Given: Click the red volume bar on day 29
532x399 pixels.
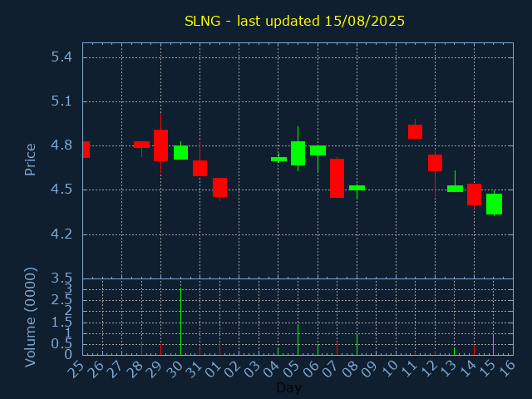Looking at the screenshot, I should (x=160, y=349).
